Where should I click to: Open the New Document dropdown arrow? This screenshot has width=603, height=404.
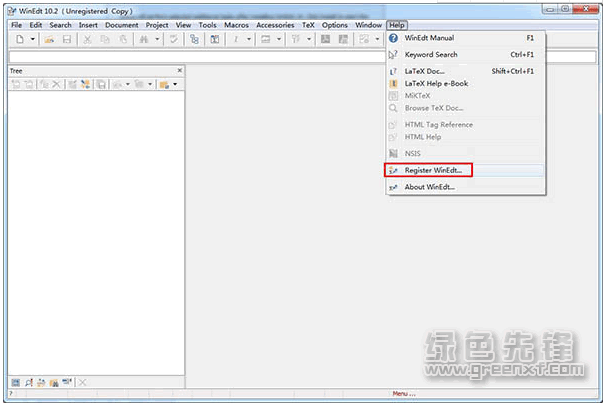[33, 39]
